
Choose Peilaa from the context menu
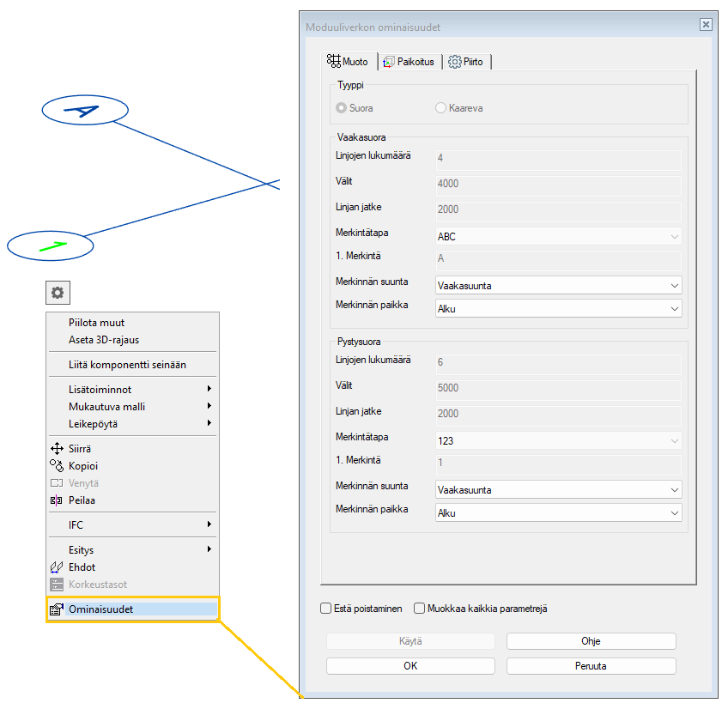(x=133, y=500)
